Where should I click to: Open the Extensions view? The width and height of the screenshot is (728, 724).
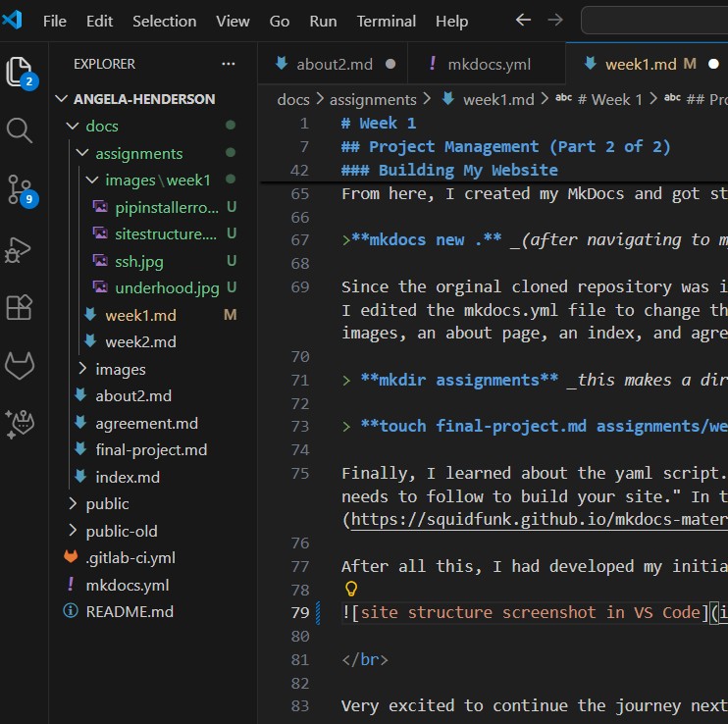(20, 308)
